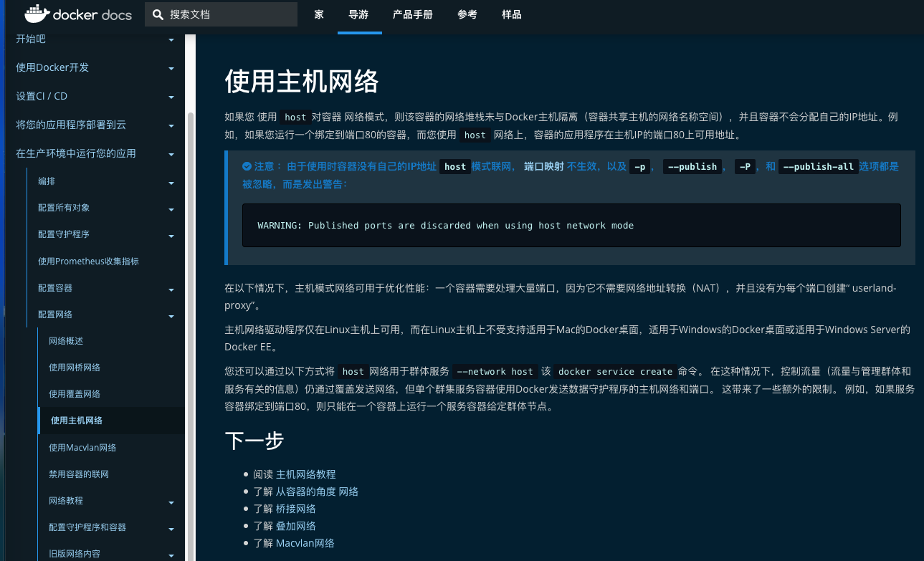Click the WARNING: Published ports code block
The image size is (924, 561).
(571, 225)
